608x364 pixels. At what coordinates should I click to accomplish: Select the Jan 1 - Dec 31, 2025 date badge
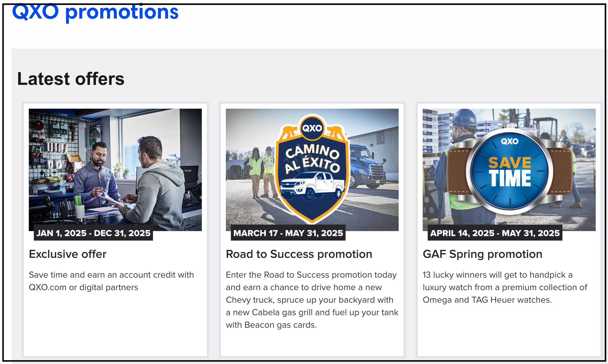pyautogui.click(x=93, y=233)
